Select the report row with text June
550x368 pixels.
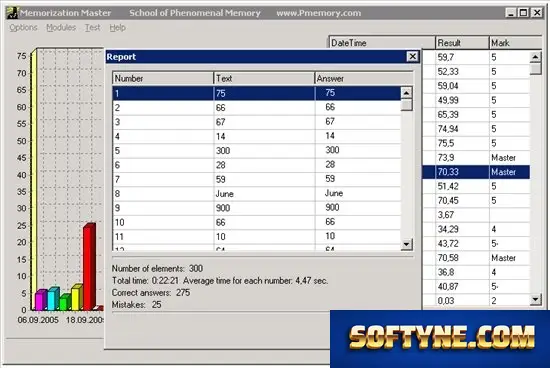coord(256,194)
